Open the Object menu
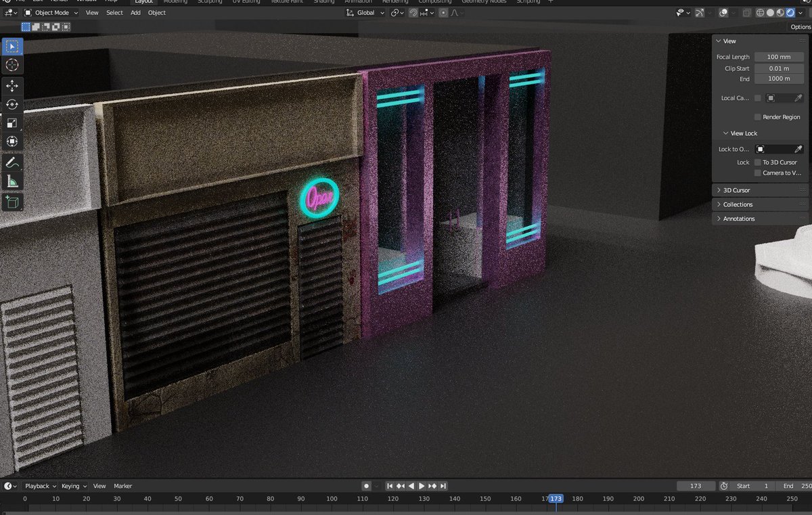The image size is (812, 515). (157, 13)
